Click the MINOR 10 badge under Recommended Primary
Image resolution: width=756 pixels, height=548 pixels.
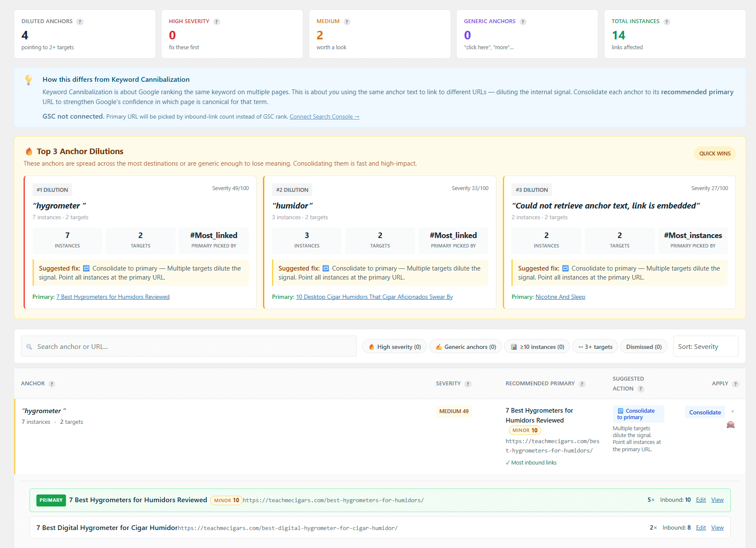tap(525, 430)
